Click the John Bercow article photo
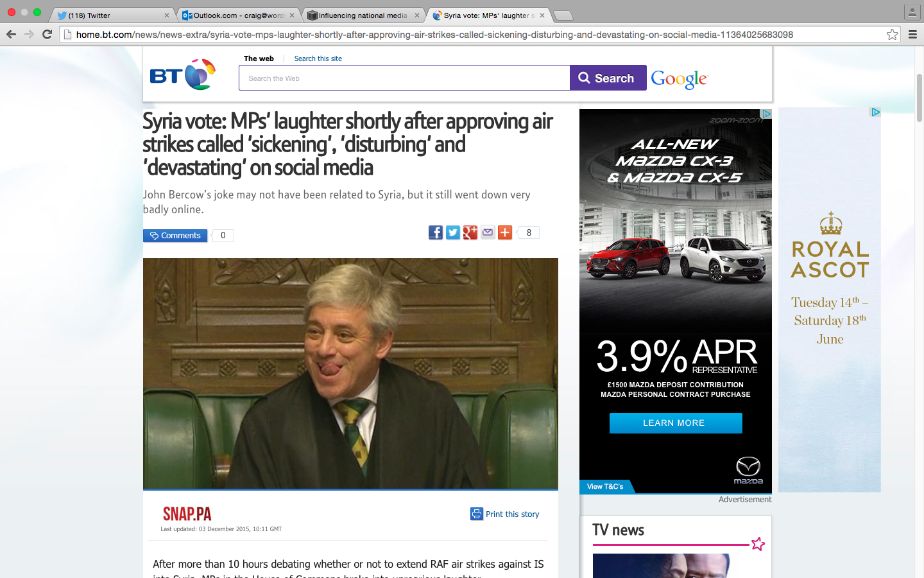 tap(350, 374)
